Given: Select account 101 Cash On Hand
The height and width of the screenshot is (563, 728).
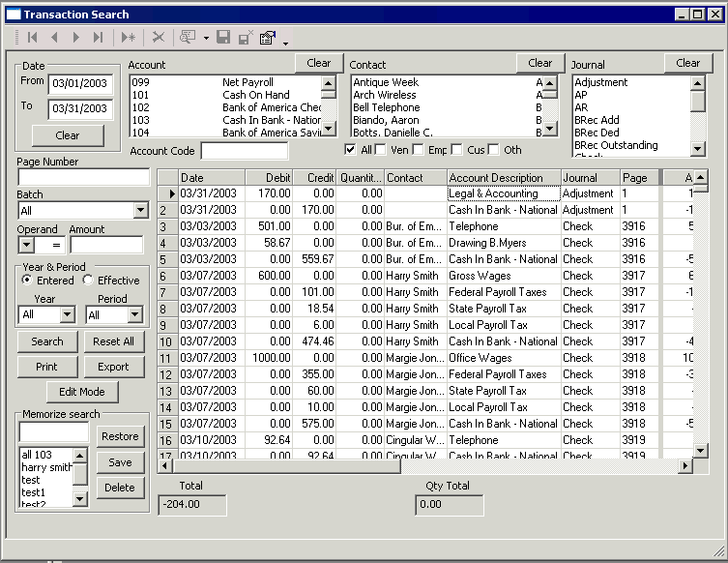Looking at the screenshot, I should (226, 95).
